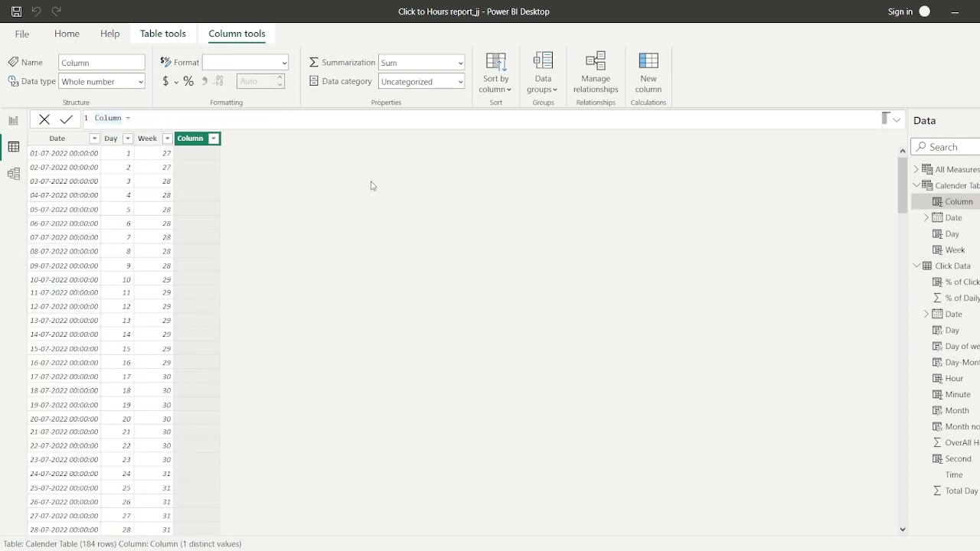The width and height of the screenshot is (980, 551).
Task: Click the Name input field
Action: pyautogui.click(x=102, y=63)
